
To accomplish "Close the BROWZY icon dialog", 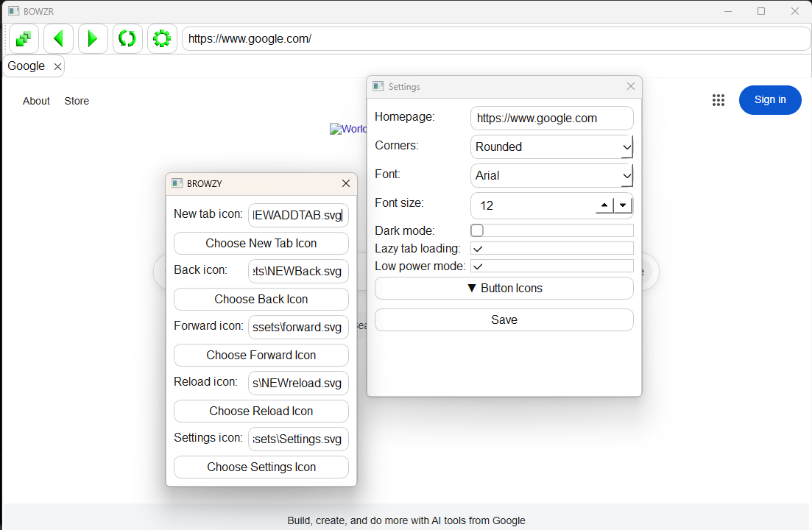I will tap(346, 184).
